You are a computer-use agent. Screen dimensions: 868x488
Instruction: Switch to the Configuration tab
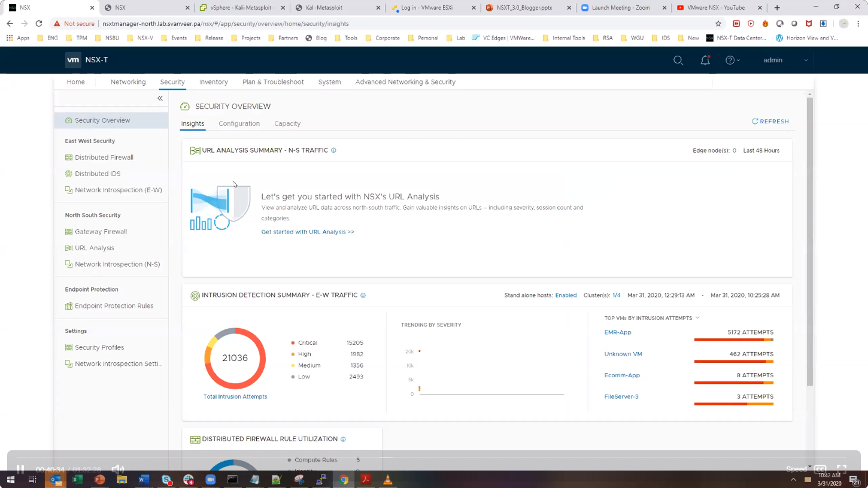pyautogui.click(x=239, y=123)
